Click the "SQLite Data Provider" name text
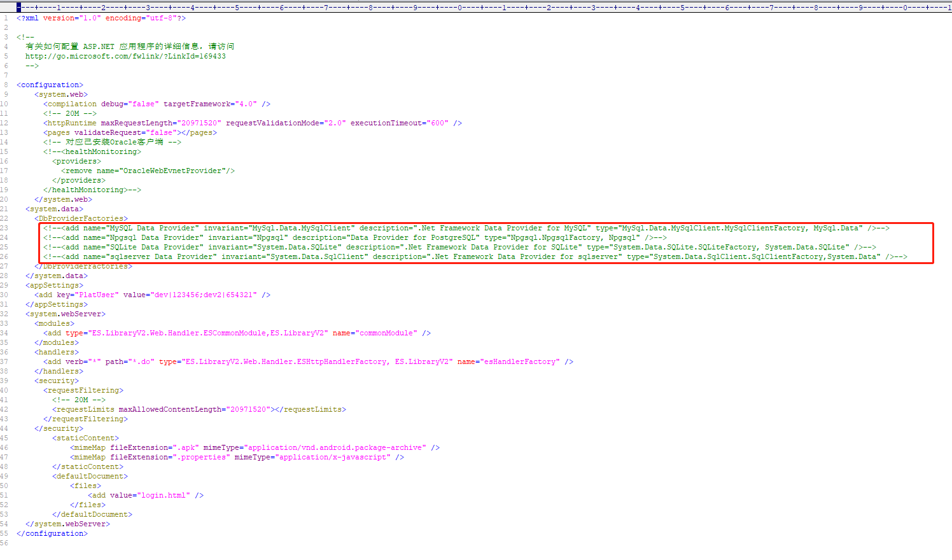Screen dimensions: 952x560 pyautogui.click(x=155, y=247)
